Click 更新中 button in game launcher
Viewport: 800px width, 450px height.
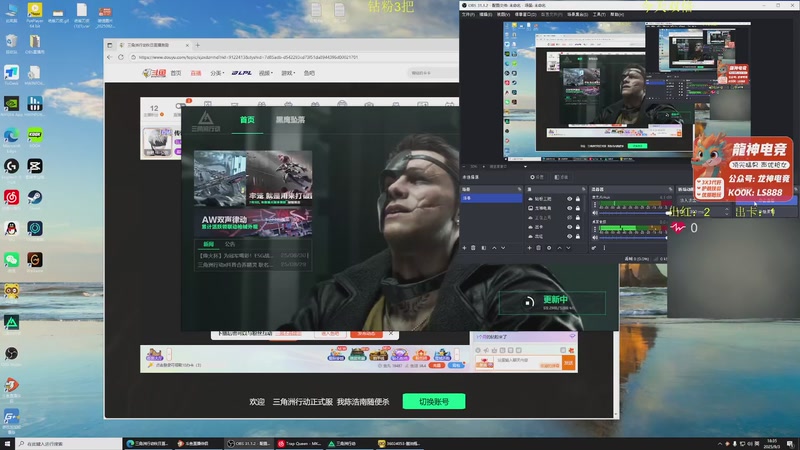(552, 303)
